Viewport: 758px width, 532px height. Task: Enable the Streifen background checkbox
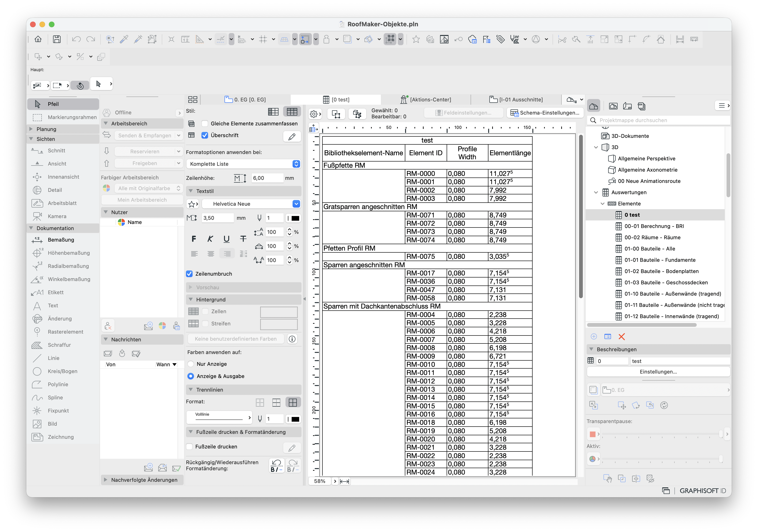[205, 324]
